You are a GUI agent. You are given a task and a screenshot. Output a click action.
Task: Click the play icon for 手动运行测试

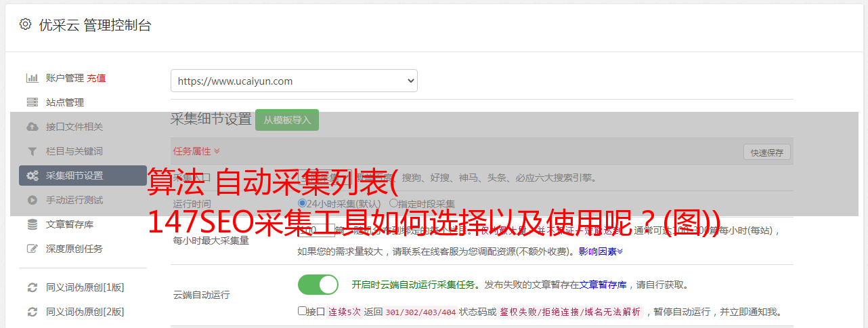32,200
